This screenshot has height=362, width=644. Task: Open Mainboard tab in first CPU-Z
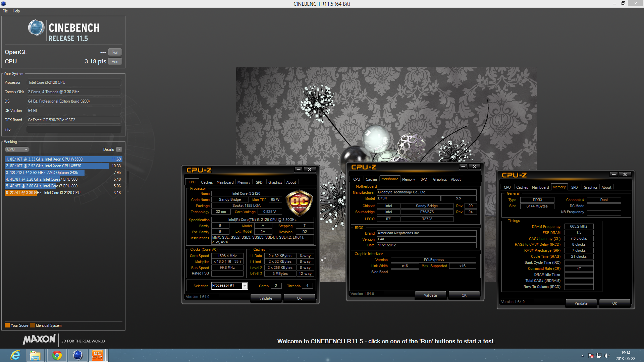coord(225,182)
